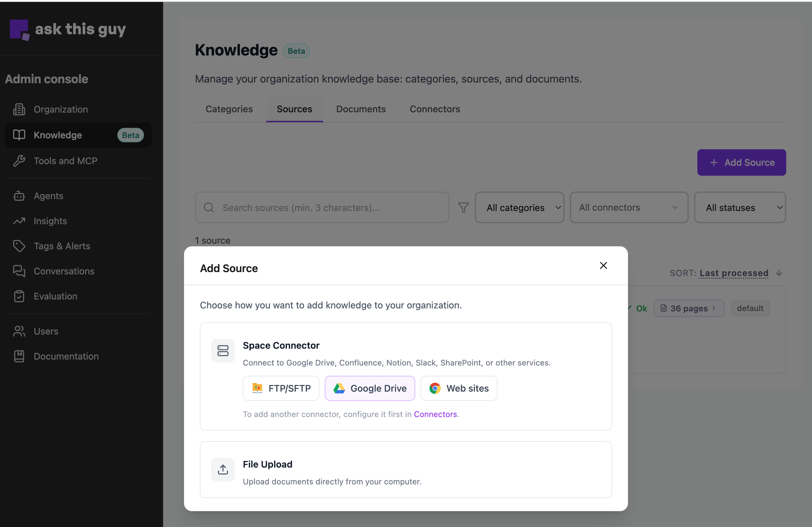
Task: Click the Tools and MCP wrench icon
Action: click(x=19, y=161)
